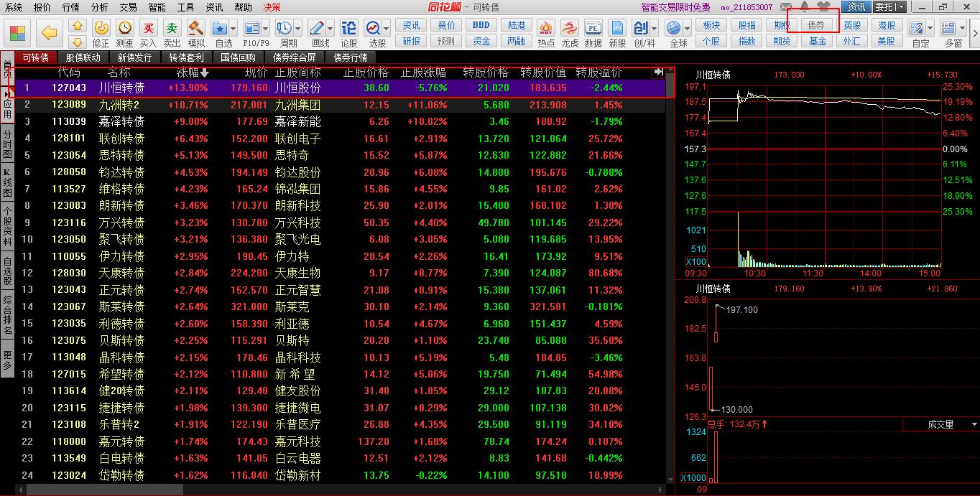Open notifications via the bell icon

[804, 7]
